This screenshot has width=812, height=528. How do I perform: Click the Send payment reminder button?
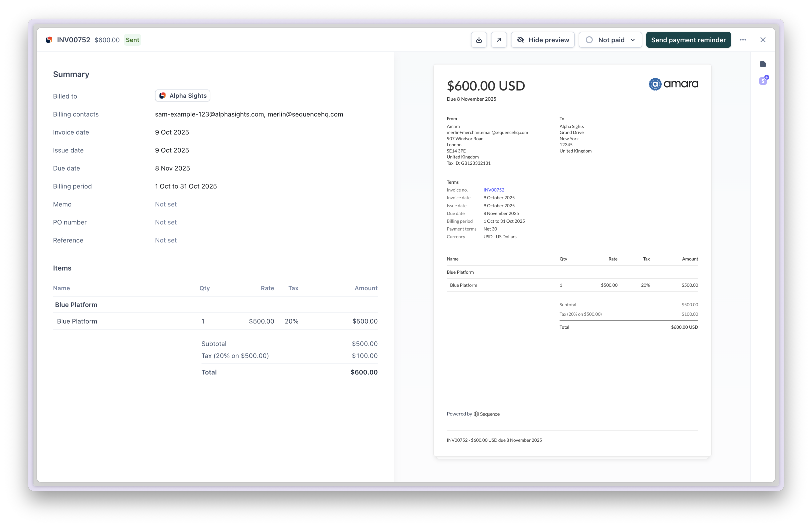tap(688, 40)
